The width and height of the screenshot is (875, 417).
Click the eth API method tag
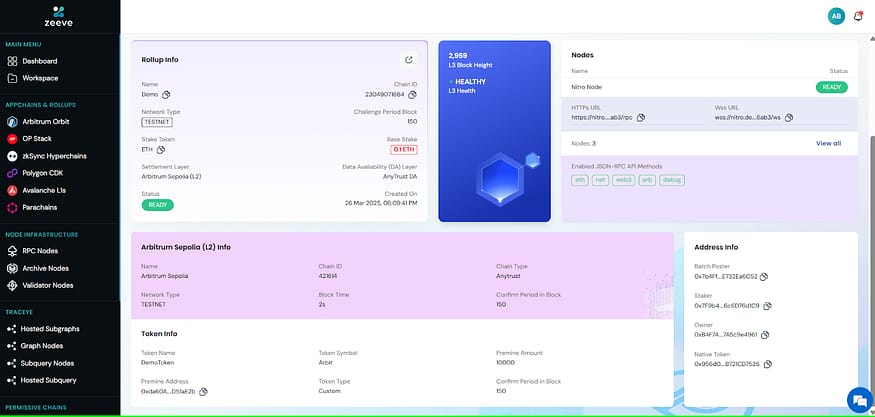(x=580, y=180)
